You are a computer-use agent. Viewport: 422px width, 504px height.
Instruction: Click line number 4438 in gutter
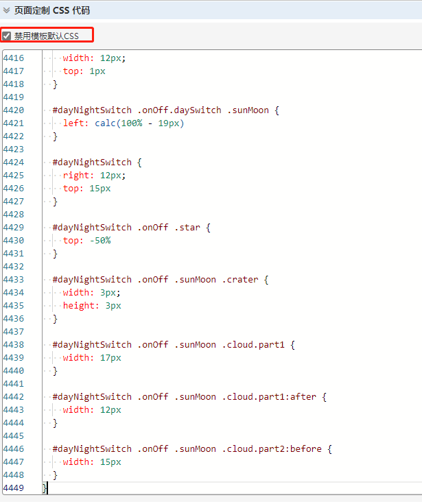point(14,345)
